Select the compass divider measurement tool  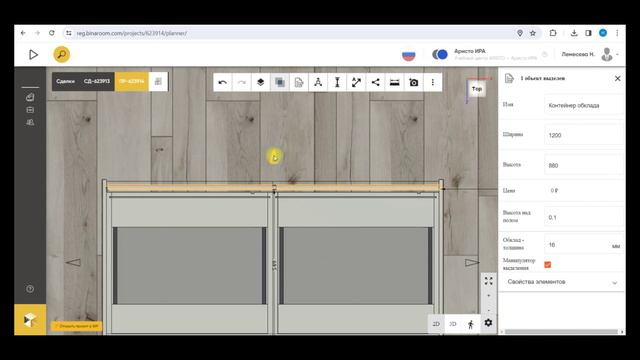[318, 82]
